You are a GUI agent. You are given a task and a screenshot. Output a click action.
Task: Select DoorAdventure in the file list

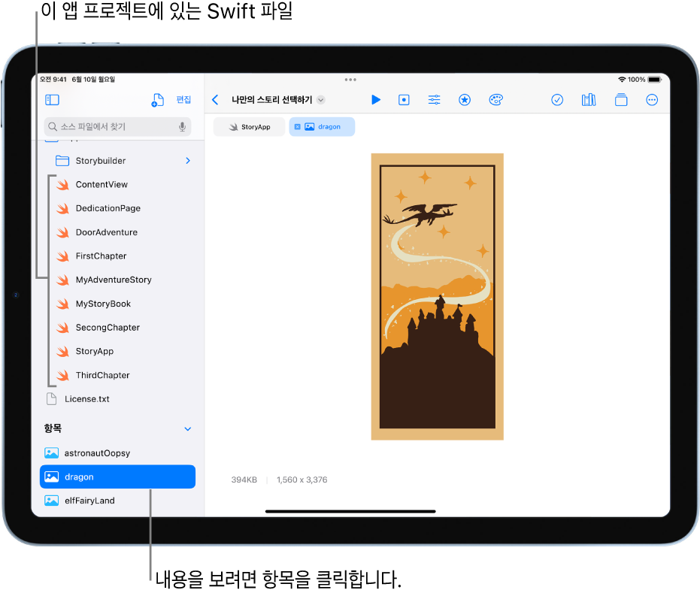(117, 232)
